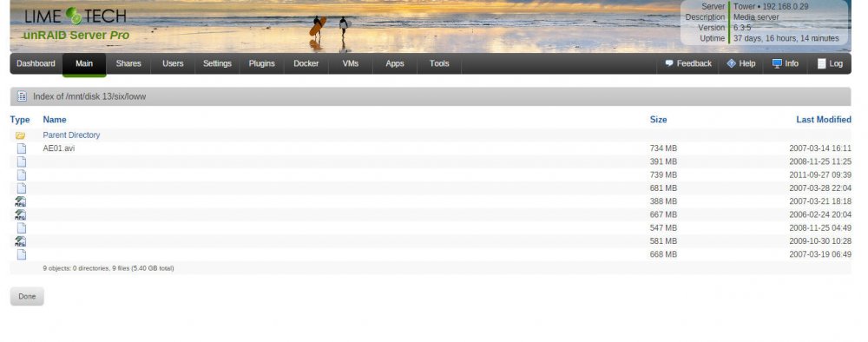Open the AE01.avi file
The height and width of the screenshot is (342, 868).
tap(59, 148)
